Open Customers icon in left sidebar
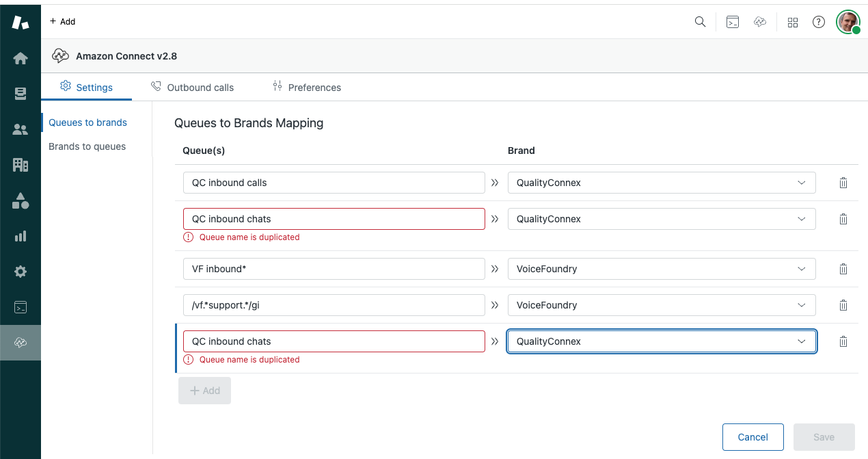The height and width of the screenshot is (459, 868). pyautogui.click(x=21, y=129)
